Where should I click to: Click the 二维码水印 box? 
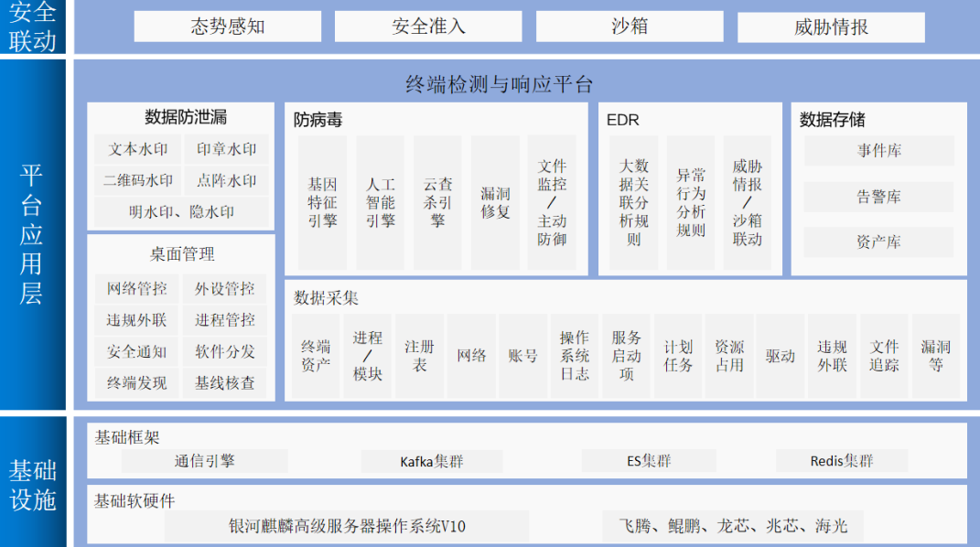[138, 180]
